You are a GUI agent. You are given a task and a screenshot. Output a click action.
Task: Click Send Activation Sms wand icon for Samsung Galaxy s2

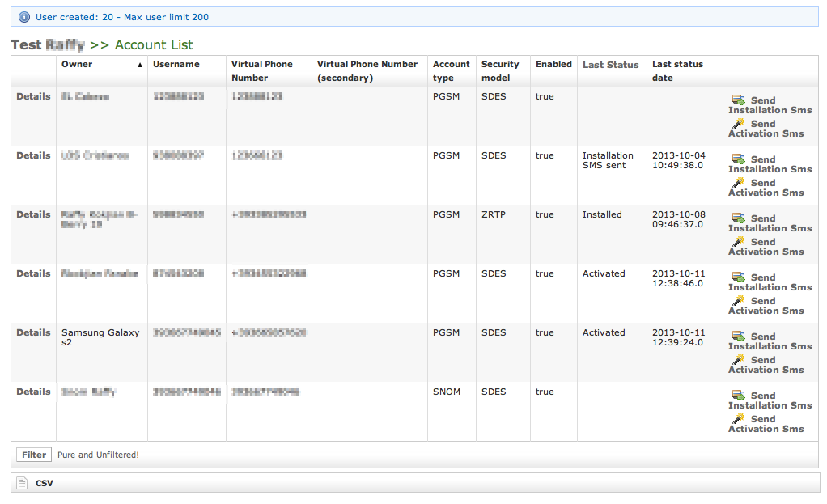(738, 360)
